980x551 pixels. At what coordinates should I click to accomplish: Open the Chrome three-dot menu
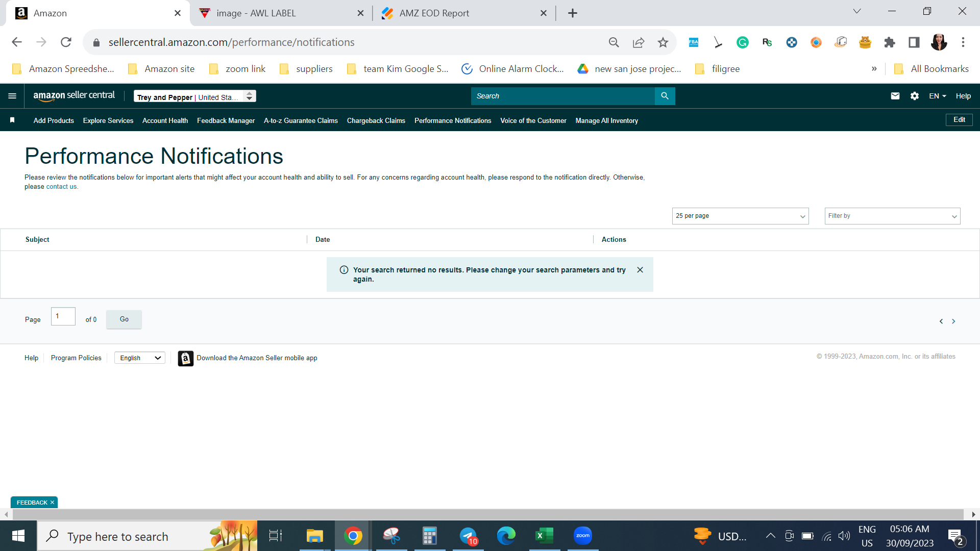coord(963,42)
